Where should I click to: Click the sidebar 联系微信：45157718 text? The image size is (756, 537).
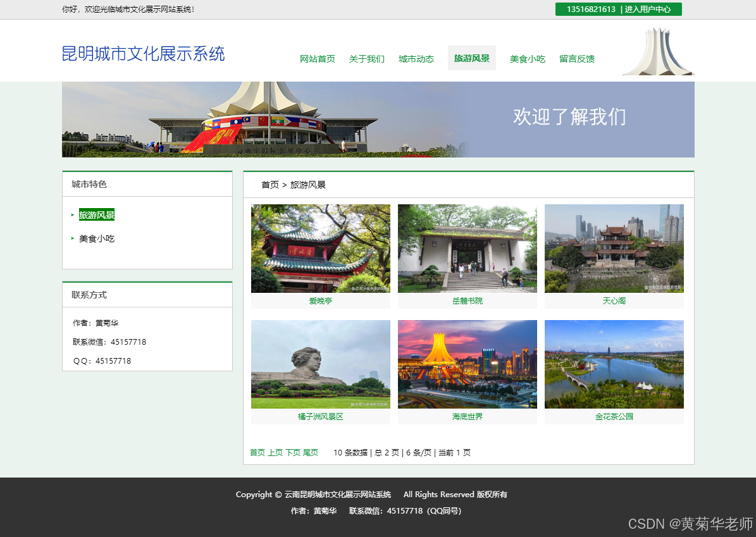(x=109, y=342)
